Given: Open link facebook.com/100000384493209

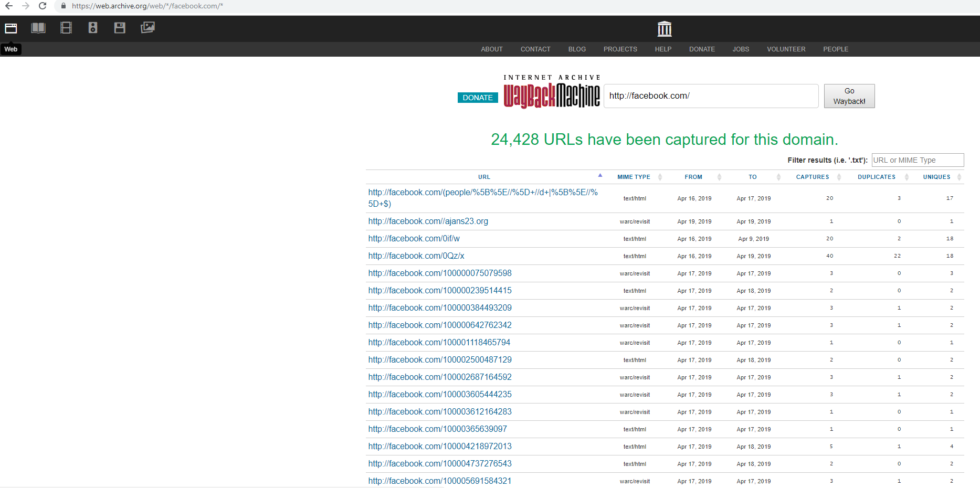Looking at the screenshot, I should pyautogui.click(x=440, y=308).
